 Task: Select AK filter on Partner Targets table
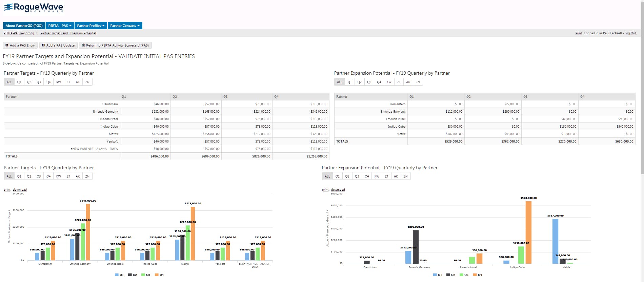point(78,82)
